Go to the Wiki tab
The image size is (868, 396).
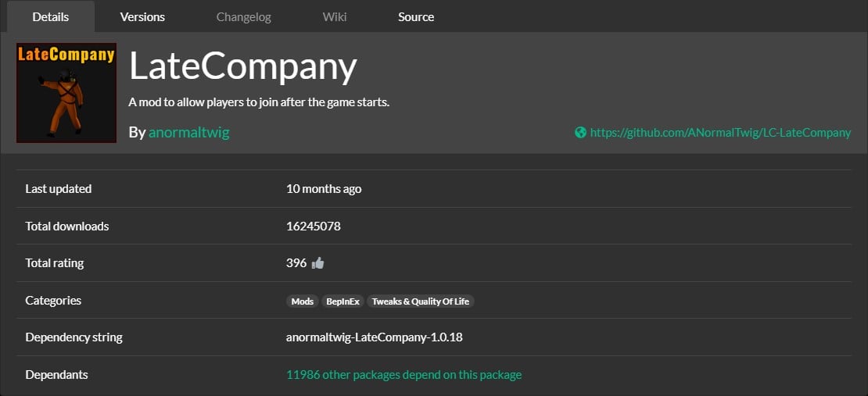(335, 16)
